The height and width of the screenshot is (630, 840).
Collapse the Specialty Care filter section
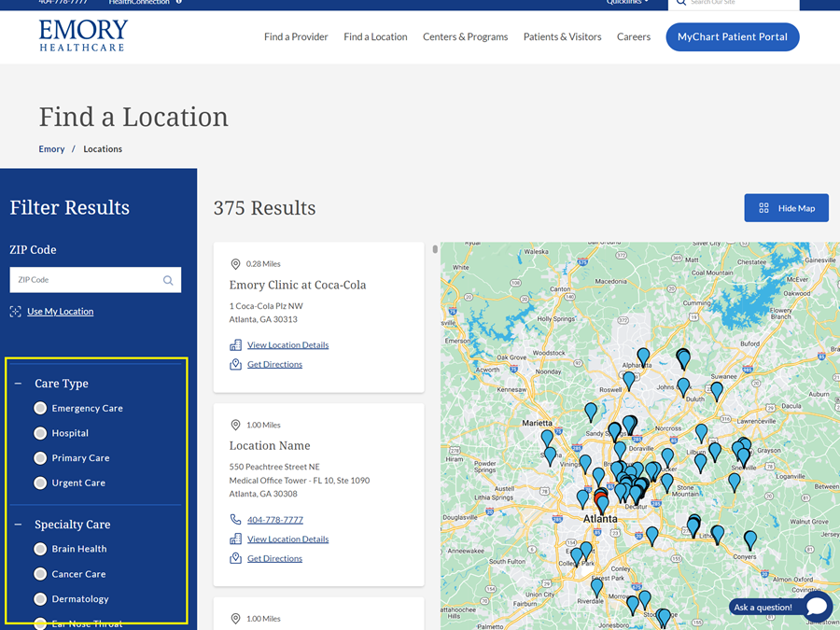point(19,525)
